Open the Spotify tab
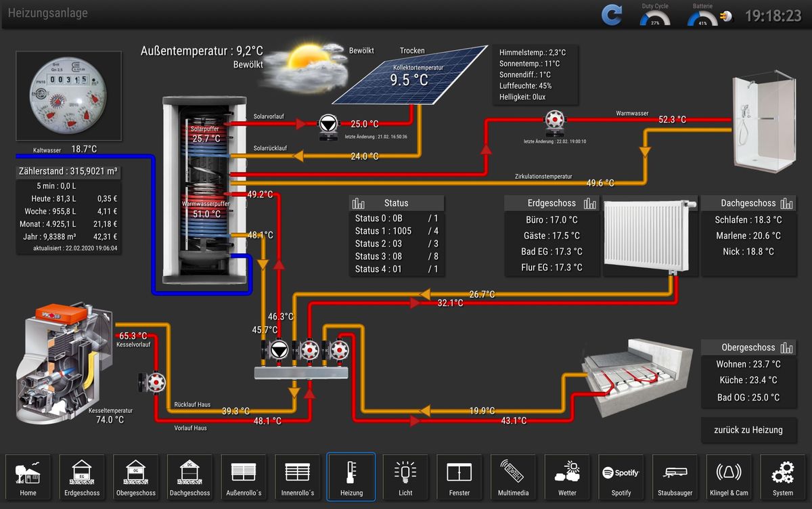 tap(621, 478)
